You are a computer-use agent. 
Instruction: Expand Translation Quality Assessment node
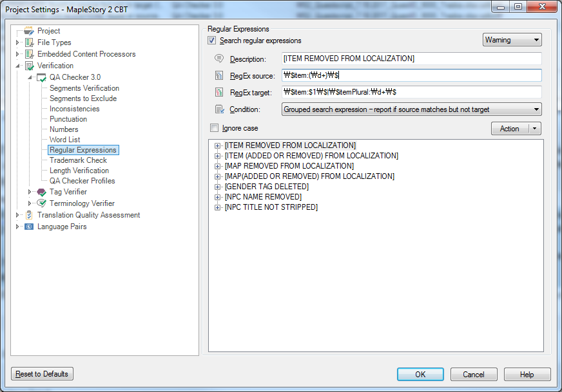[17, 215]
